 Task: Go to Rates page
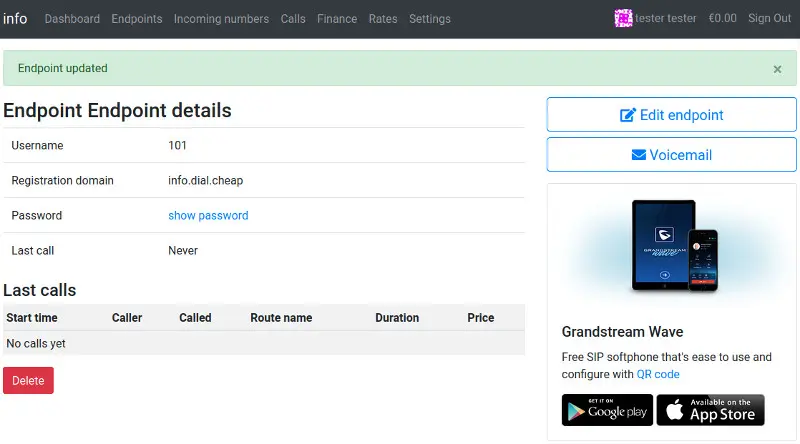(x=383, y=18)
